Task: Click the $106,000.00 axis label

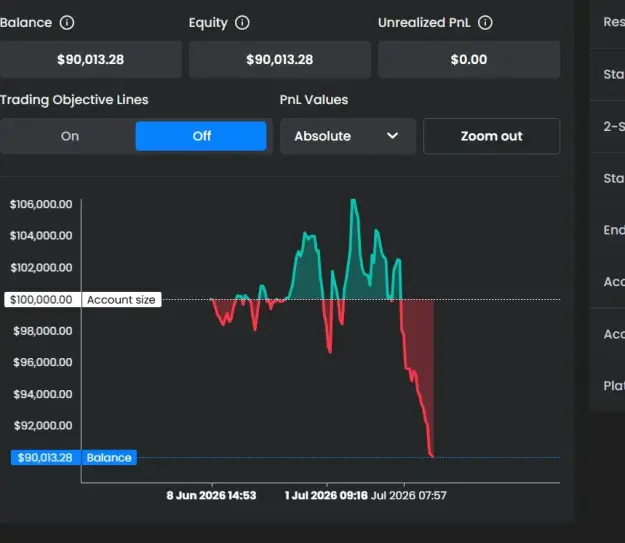Action: click(x=41, y=204)
